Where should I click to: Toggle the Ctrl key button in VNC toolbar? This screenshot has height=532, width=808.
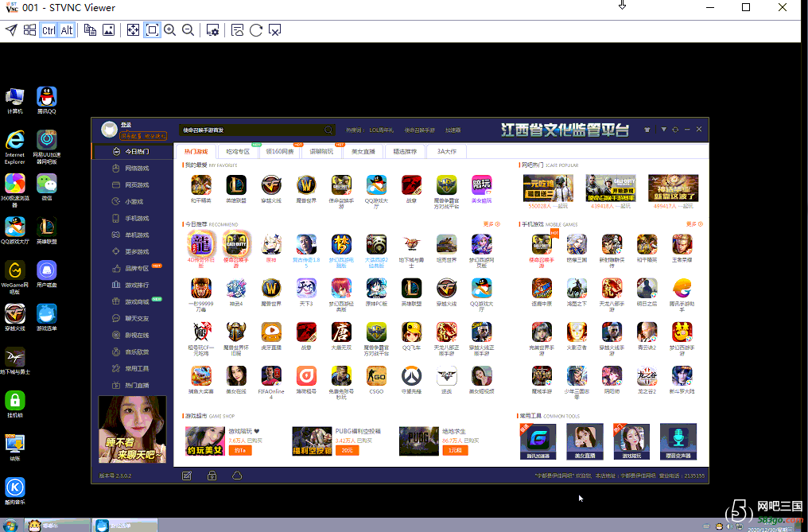tap(49, 30)
